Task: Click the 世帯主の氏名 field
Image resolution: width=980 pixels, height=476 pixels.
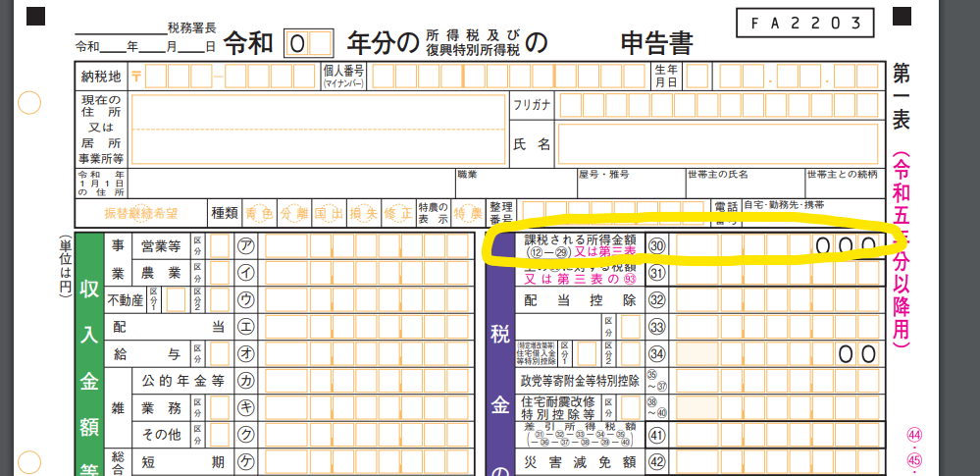Action: 744,186
